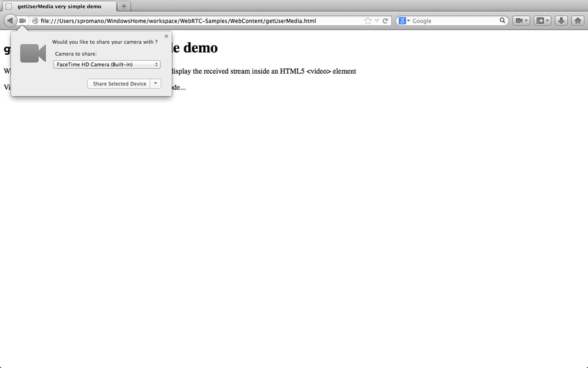Open a new tab with the plus button
The image size is (588, 368).
(123, 7)
